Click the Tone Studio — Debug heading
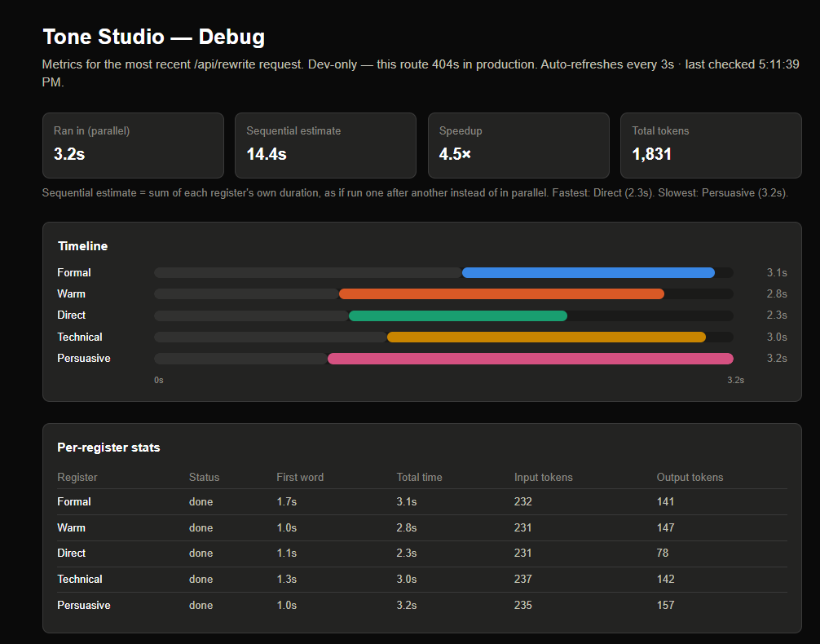Screen dimensions: 820x644 pos(154,37)
